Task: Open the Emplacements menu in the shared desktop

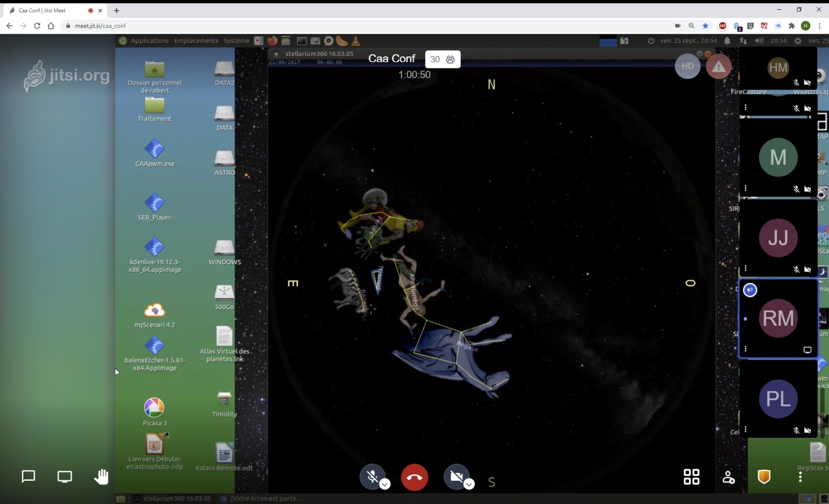Action: click(x=196, y=40)
